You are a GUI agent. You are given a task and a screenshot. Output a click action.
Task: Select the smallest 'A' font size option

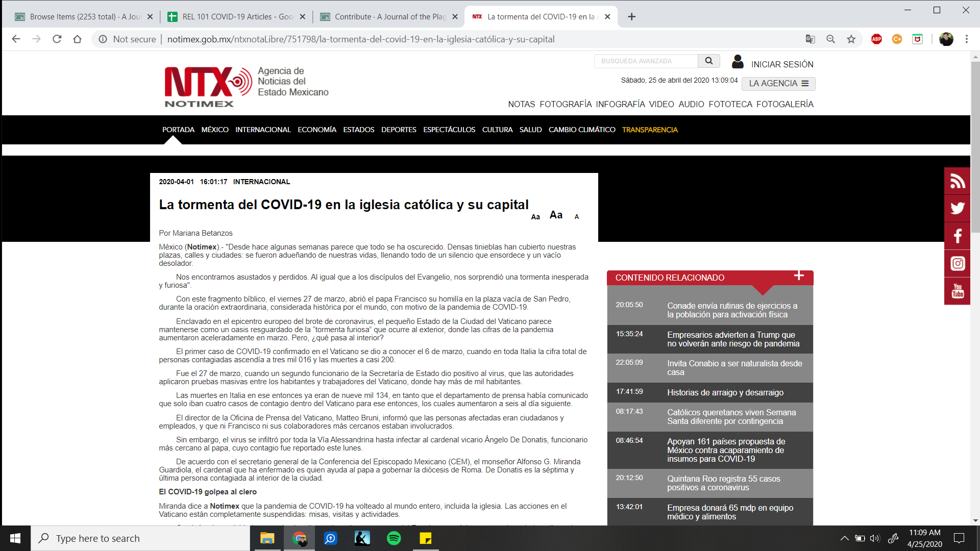(x=577, y=217)
